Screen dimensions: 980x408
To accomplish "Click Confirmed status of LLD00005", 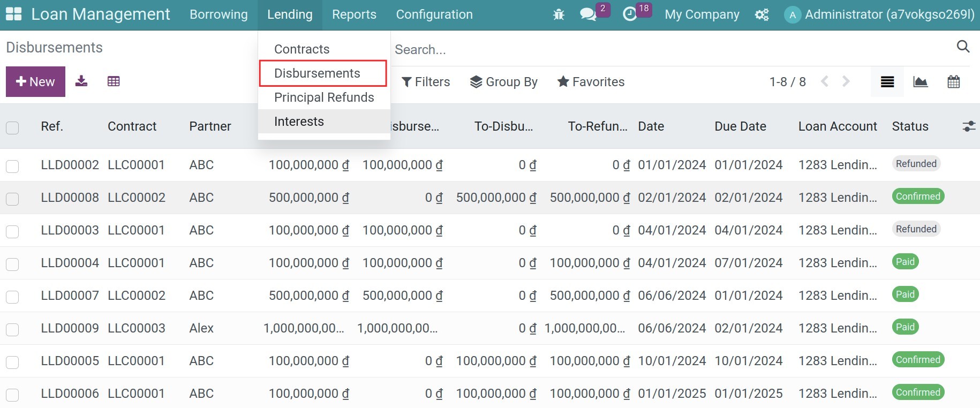I will pyautogui.click(x=918, y=360).
